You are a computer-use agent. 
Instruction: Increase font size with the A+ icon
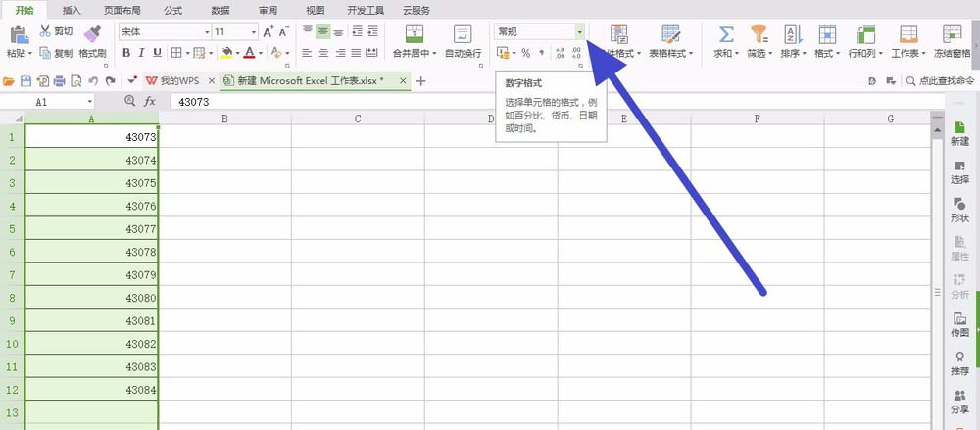pyautogui.click(x=269, y=32)
